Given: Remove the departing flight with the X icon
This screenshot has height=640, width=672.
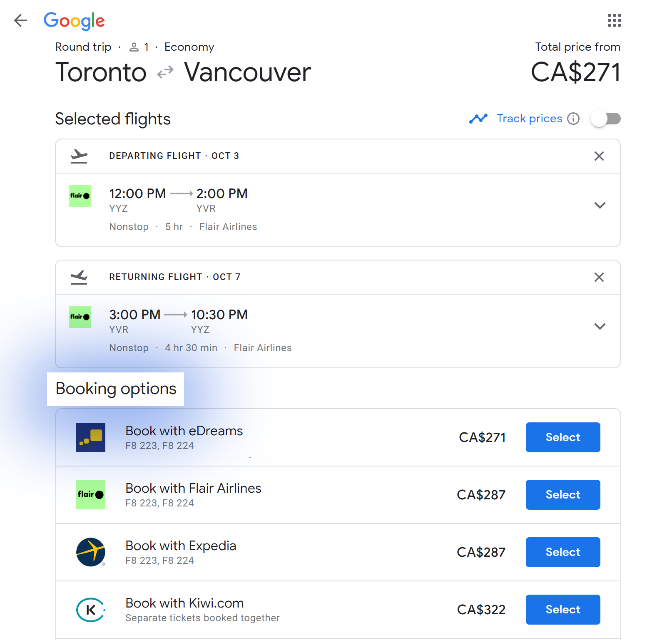Looking at the screenshot, I should tap(599, 156).
